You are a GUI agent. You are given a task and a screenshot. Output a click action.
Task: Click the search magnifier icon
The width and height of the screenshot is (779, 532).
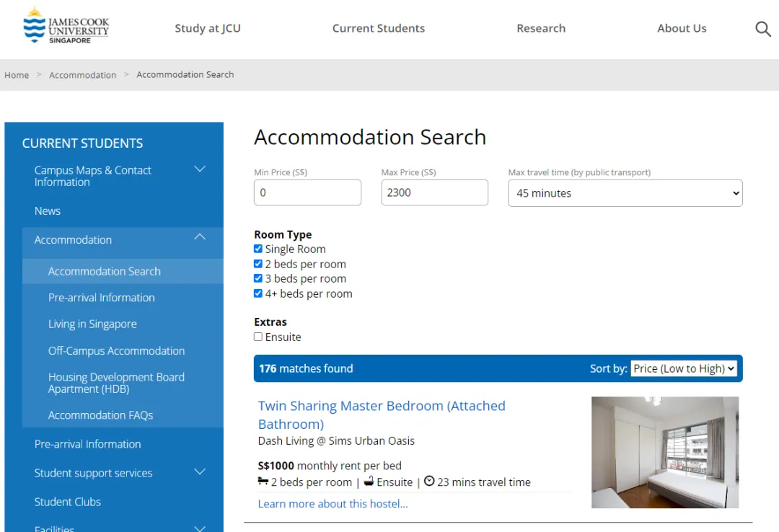tap(762, 29)
